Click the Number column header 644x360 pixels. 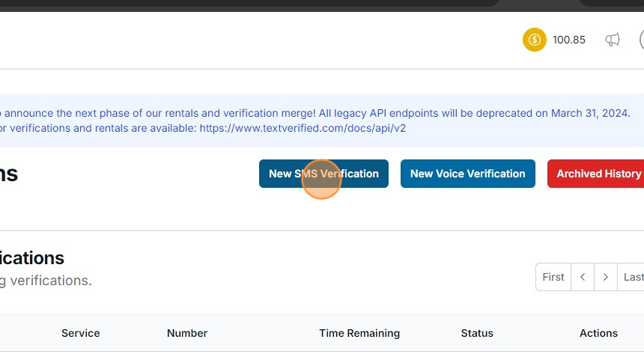(x=187, y=333)
